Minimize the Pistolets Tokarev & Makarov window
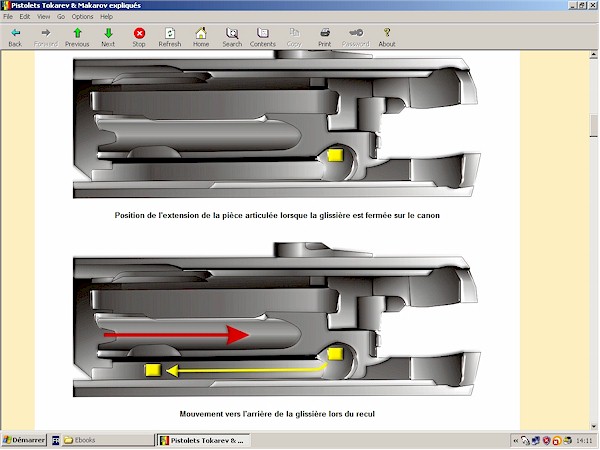 (x=573, y=5)
